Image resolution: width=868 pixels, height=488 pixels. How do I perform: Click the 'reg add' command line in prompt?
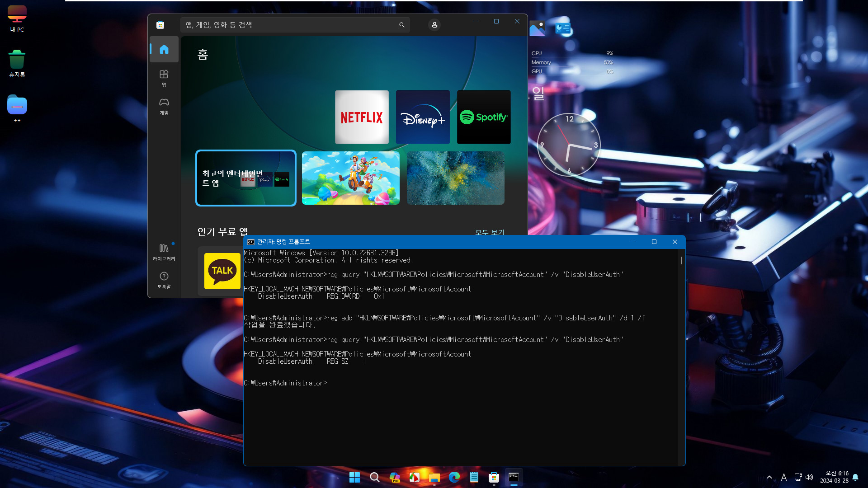coord(444,318)
